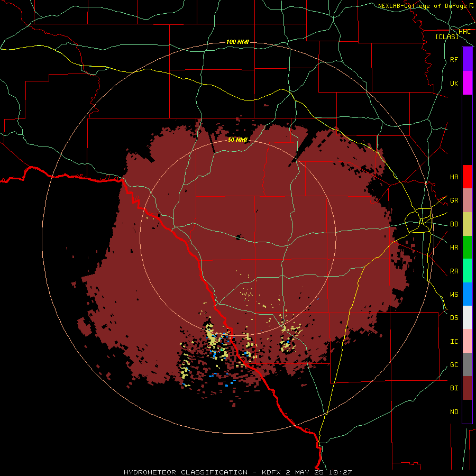Click the DS legend label
Image resolution: width=476 pixels, height=476 pixels.
tap(454, 317)
